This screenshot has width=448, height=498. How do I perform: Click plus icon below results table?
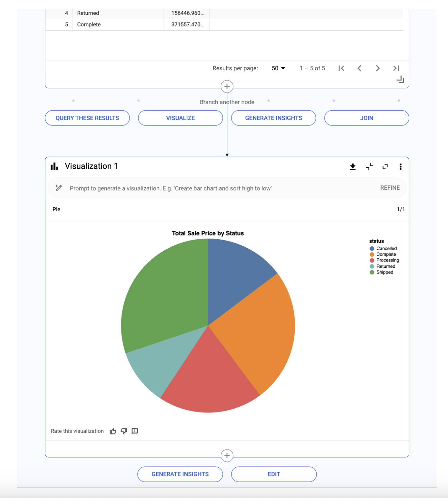coord(227,86)
